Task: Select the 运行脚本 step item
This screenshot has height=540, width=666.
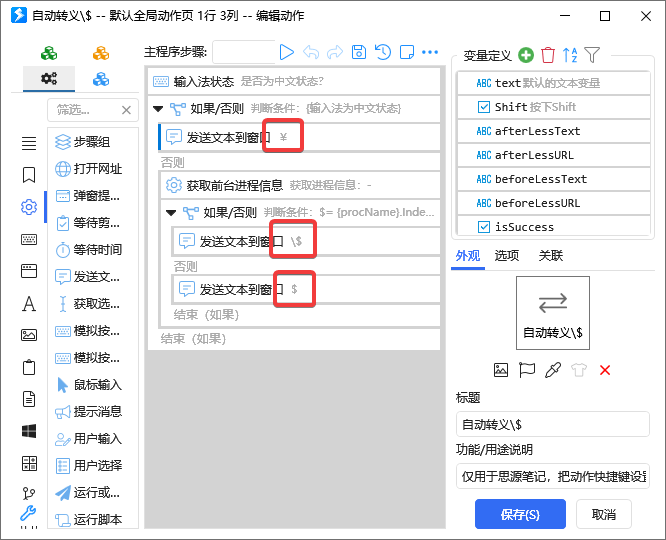Action: pos(93,519)
